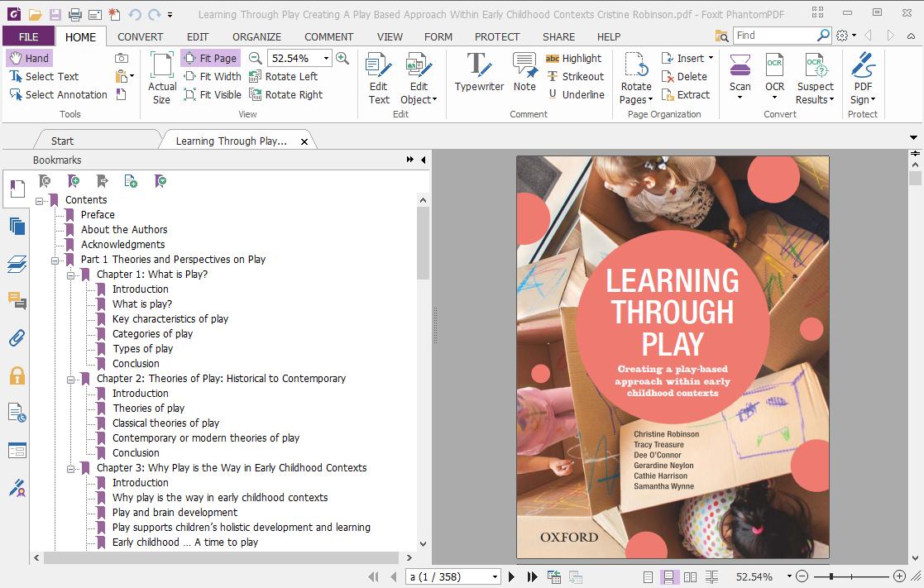Go to the next page
The image size is (924, 588).
pos(511,576)
